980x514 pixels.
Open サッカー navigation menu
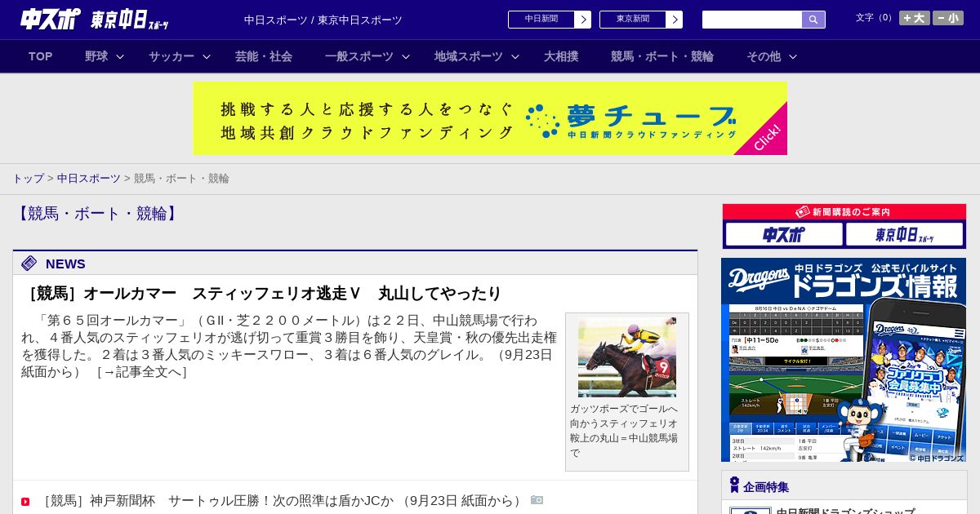[x=171, y=56]
